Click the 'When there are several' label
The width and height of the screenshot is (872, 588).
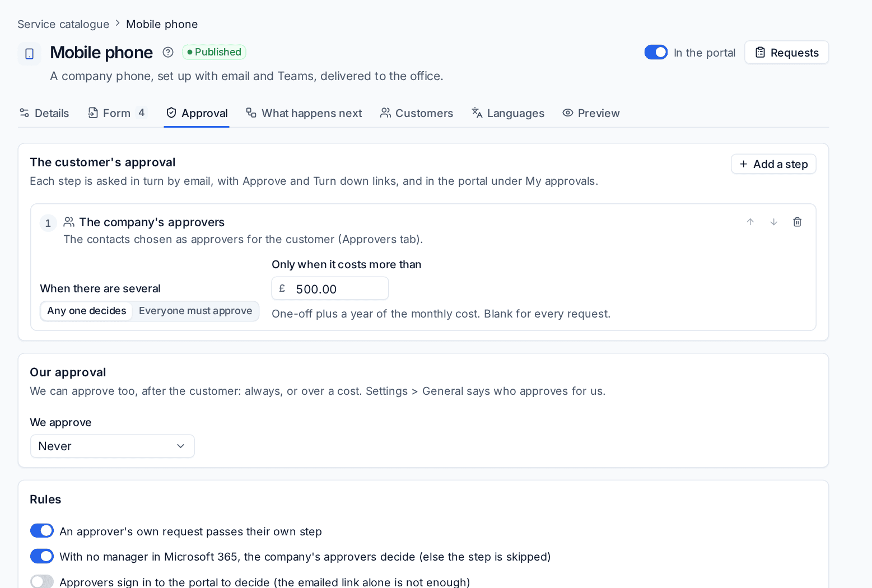pyautogui.click(x=100, y=288)
